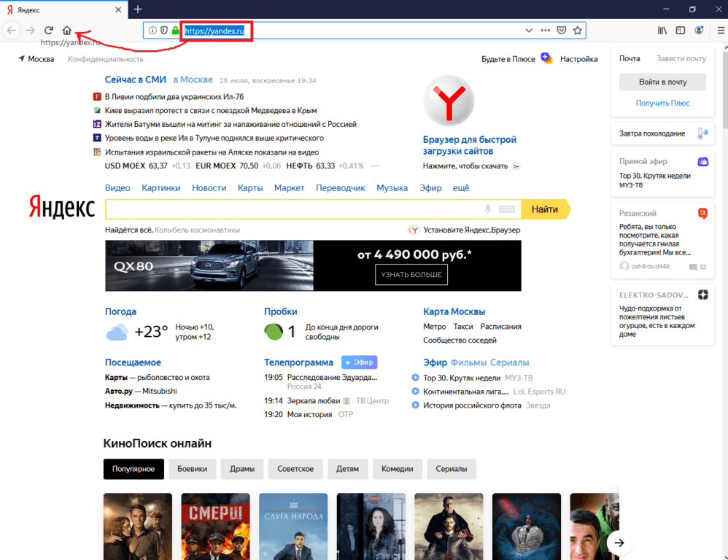Image resolution: width=728 pixels, height=560 pixels.
Task: Click the blue Эфир play button by Телепрограмма
Action: (x=360, y=362)
